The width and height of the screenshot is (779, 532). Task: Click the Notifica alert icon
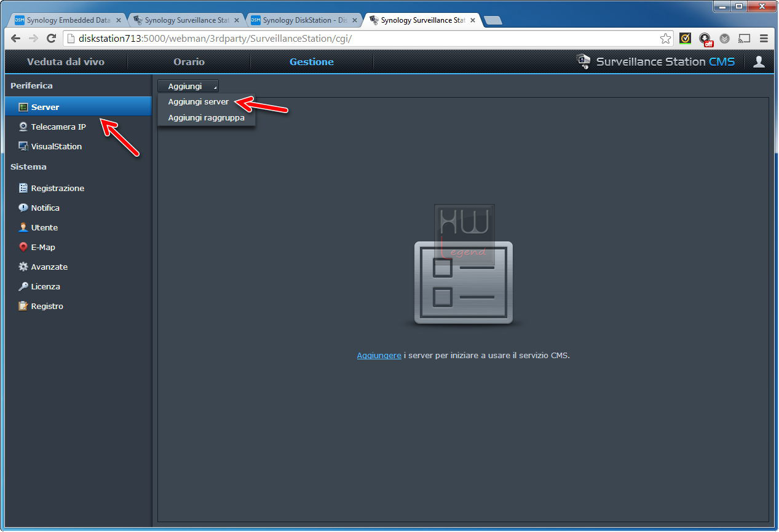(23, 208)
